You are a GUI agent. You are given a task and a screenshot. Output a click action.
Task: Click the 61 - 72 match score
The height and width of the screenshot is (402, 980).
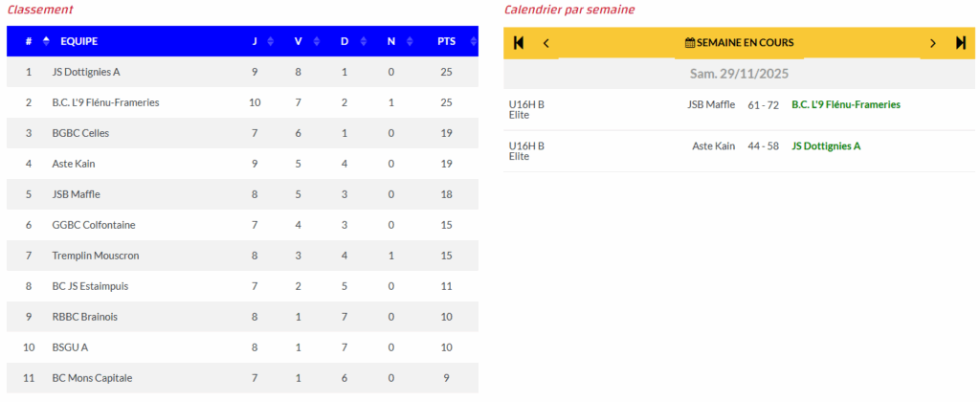(763, 105)
